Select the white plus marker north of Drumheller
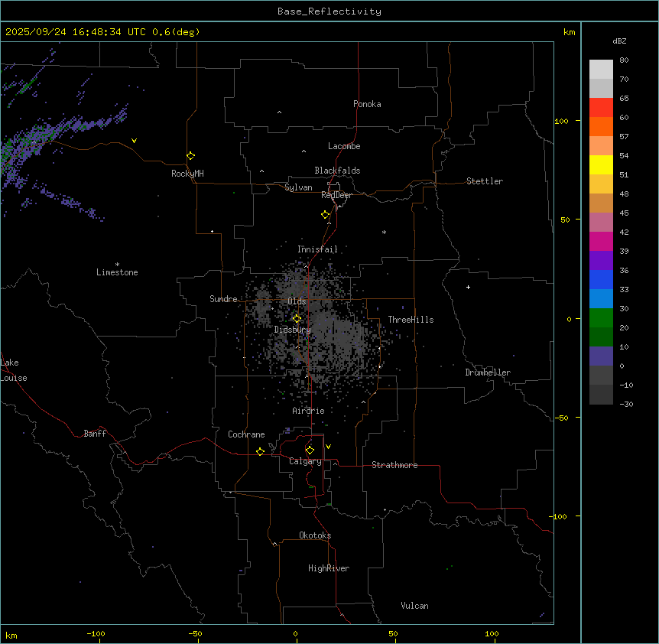 468,288
